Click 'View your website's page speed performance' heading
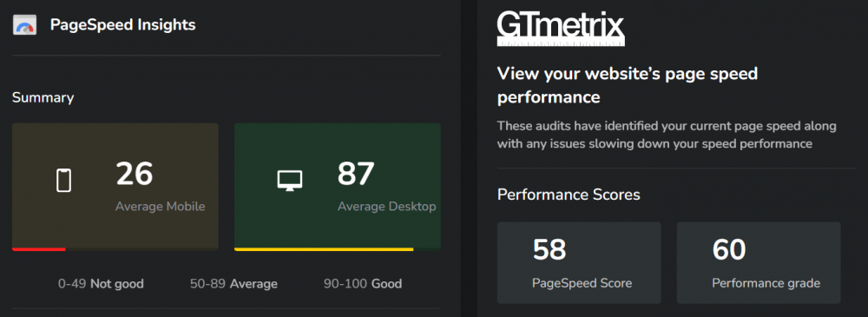868x317 pixels. click(x=628, y=85)
